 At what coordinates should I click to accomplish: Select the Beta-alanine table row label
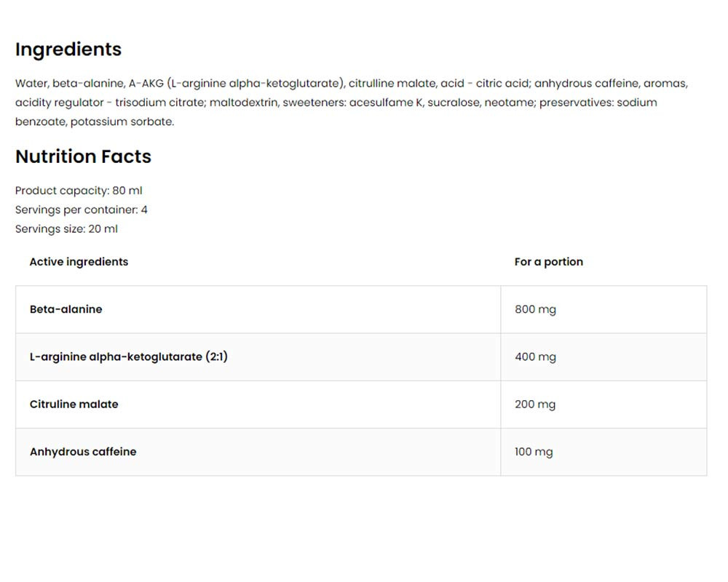(x=66, y=309)
